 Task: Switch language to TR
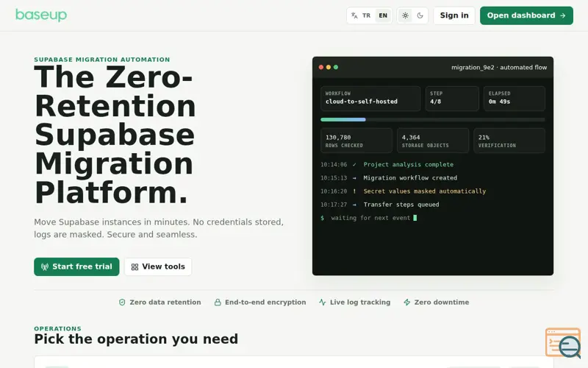[x=366, y=15]
